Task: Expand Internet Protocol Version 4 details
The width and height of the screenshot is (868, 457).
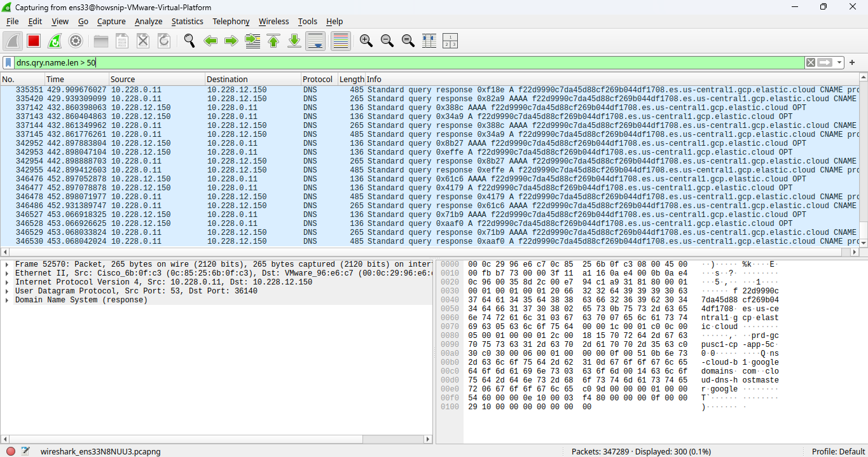Action: click(7, 282)
